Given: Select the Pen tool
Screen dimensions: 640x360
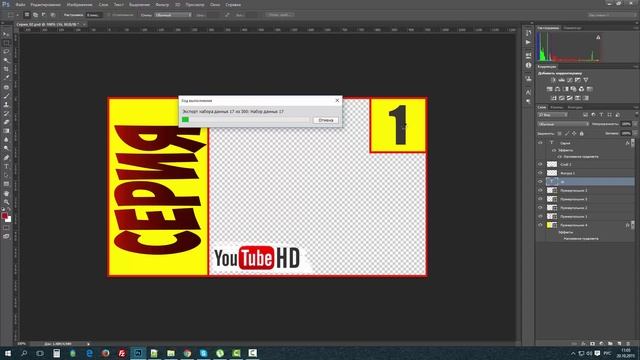Looking at the screenshot, I should [x=6, y=158].
